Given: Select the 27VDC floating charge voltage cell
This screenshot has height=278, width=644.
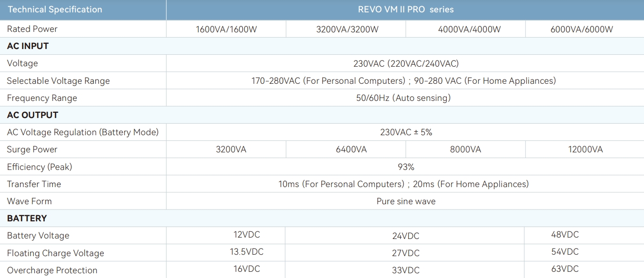Looking at the screenshot, I should pyautogui.click(x=405, y=253).
